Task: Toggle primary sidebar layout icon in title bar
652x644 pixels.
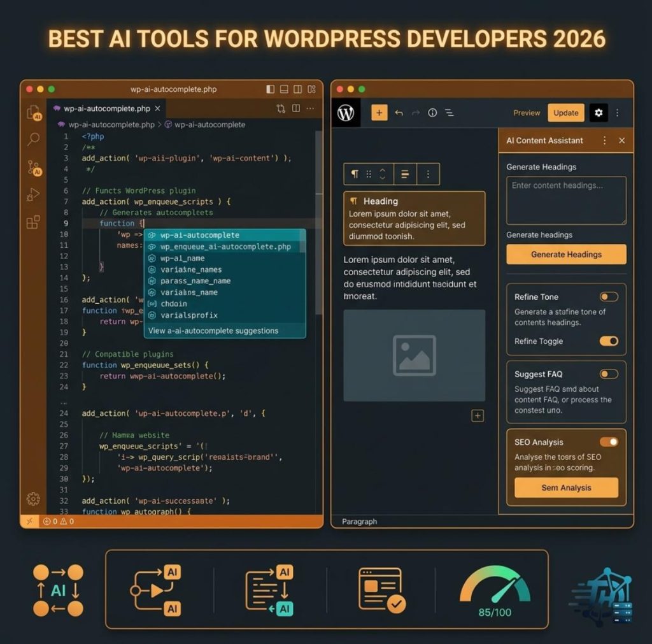Action: tap(270, 89)
